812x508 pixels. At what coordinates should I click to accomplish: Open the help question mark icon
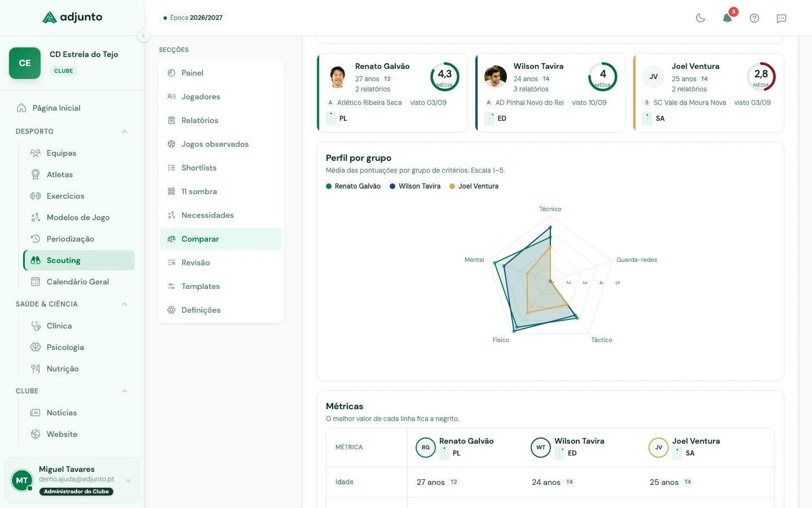click(754, 18)
